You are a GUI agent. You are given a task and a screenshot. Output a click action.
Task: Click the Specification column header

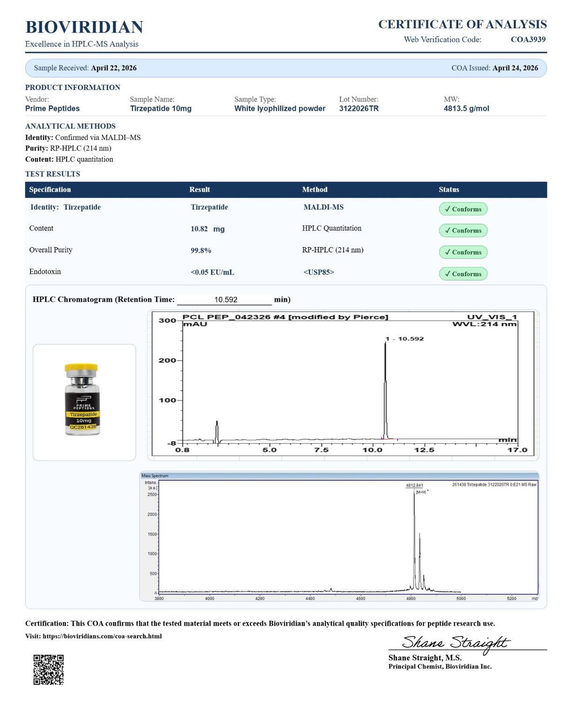click(x=50, y=189)
